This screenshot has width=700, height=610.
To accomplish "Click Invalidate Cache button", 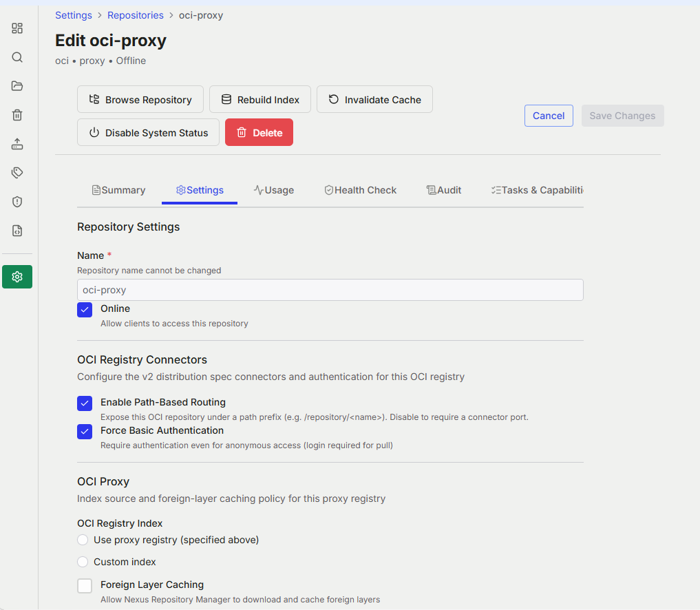I will pyautogui.click(x=374, y=99).
